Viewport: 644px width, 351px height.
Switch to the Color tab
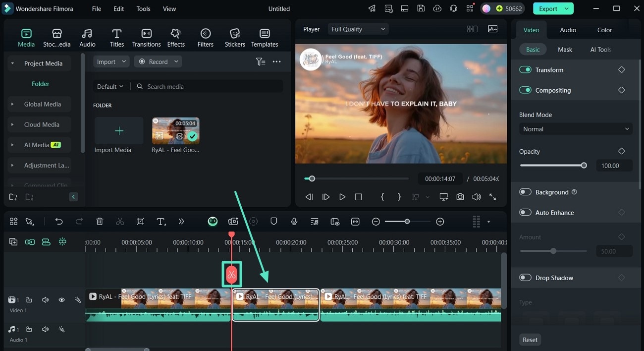[604, 30]
